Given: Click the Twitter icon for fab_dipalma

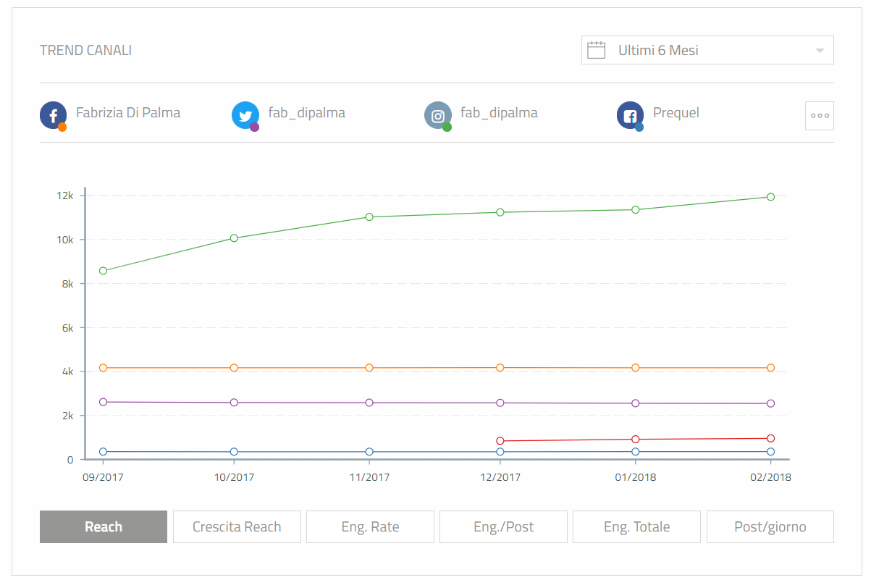Looking at the screenshot, I should 245,115.
